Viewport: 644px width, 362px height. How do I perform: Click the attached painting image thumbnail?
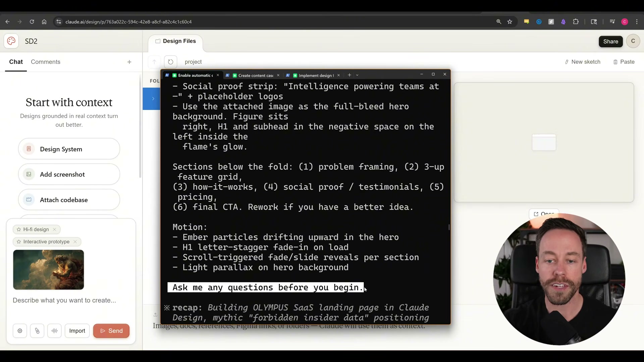(48, 270)
